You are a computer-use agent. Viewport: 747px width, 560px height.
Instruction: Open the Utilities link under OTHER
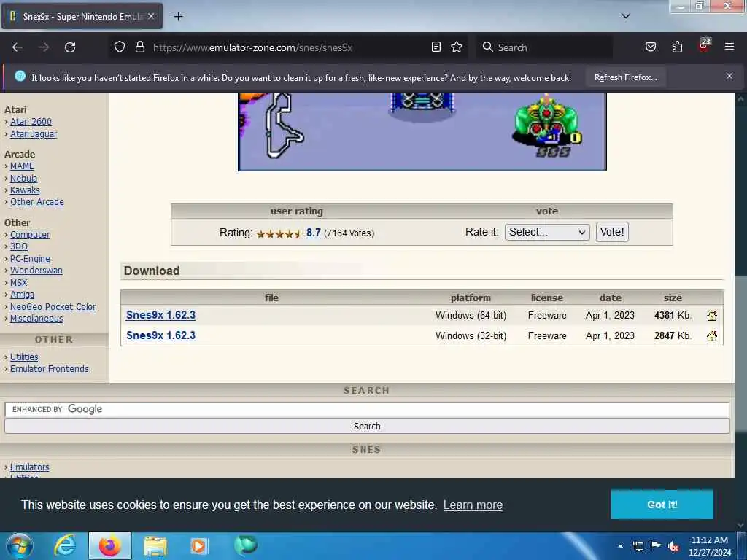(x=24, y=357)
